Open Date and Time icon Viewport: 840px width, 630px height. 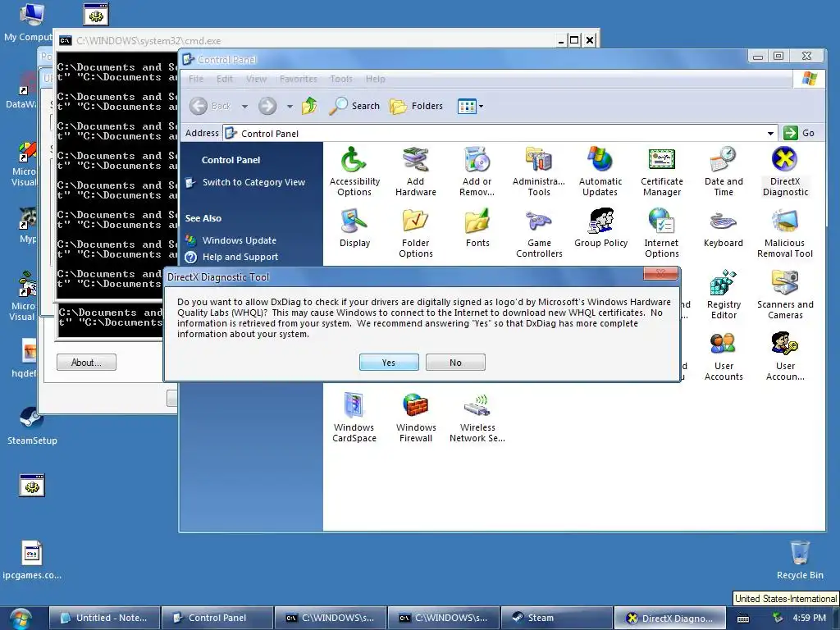(724, 171)
